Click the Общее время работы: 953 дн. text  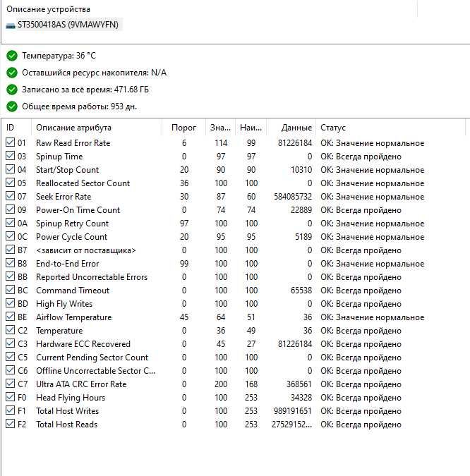click(79, 106)
